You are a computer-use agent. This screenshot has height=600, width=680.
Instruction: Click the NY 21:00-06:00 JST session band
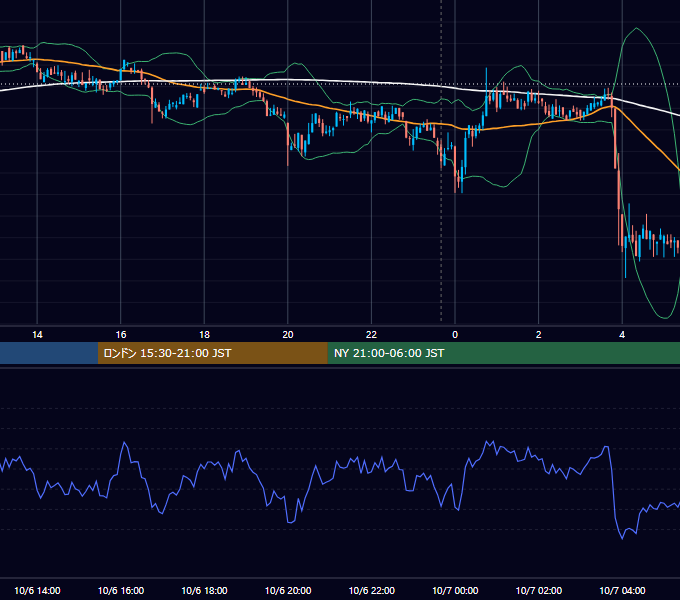tap(503, 353)
